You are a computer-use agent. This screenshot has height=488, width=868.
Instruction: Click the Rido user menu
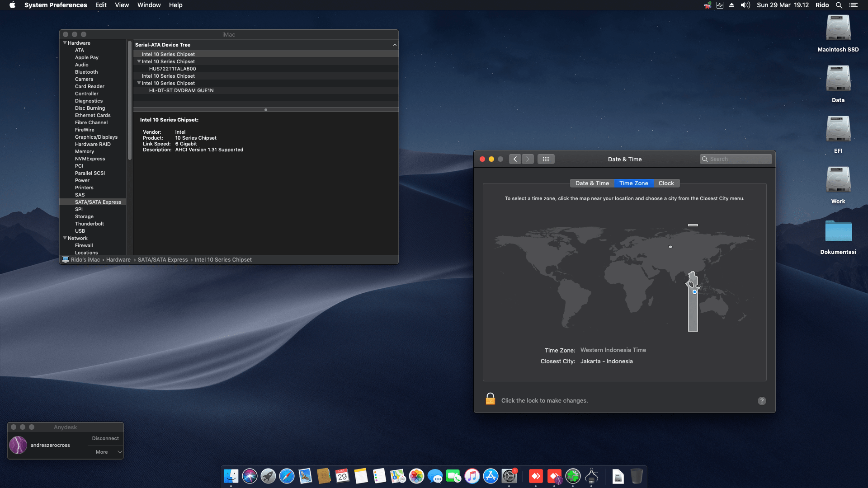(x=822, y=5)
